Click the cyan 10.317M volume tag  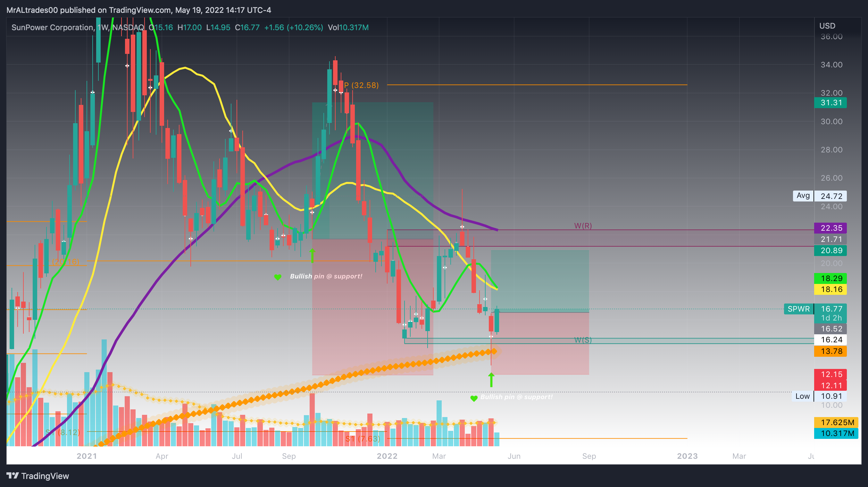click(x=836, y=433)
